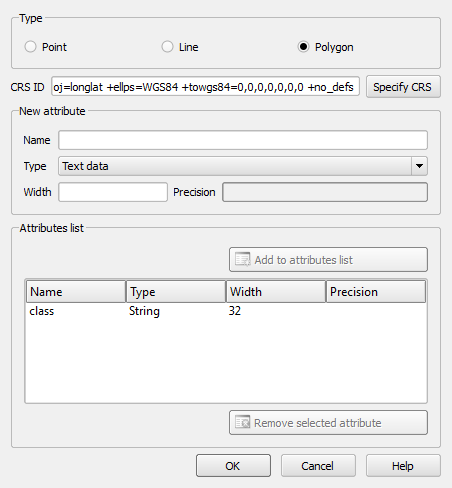
Task: Click the Precision input field
Action: tap(325, 192)
